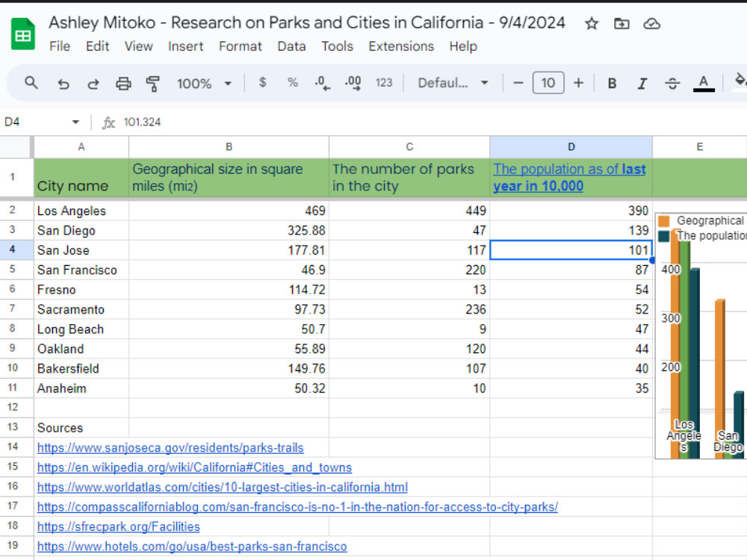Toggle italic formatting
The image size is (747, 560).
coord(642,84)
